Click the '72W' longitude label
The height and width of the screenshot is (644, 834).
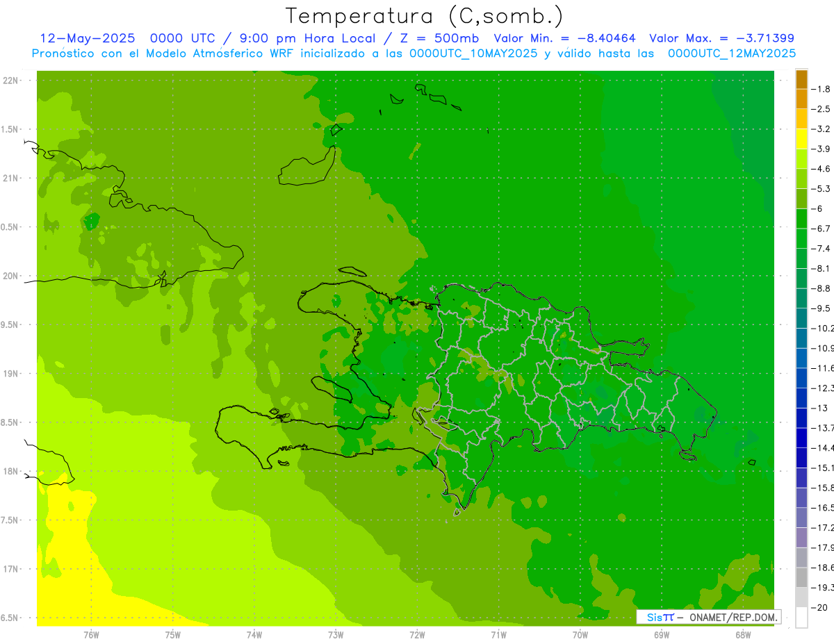coord(417,634)
